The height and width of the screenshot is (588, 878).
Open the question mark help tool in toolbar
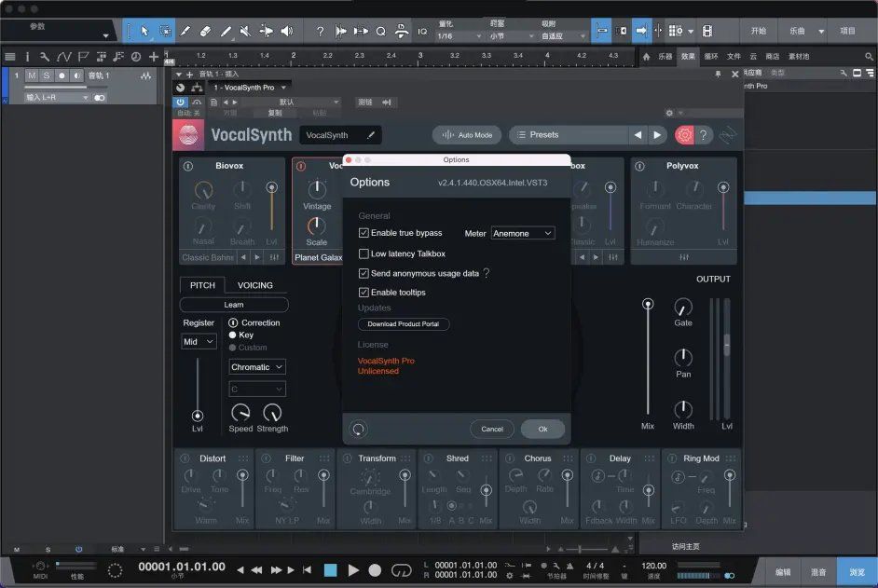(x=320, y=32)
